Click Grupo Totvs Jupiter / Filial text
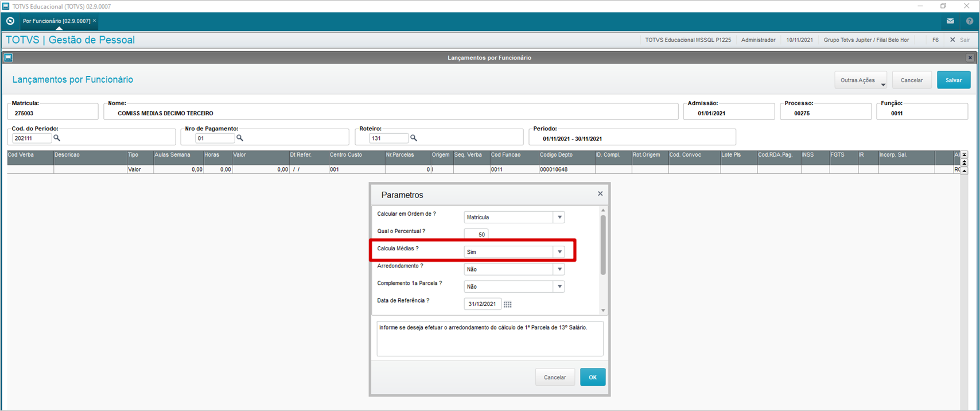This screenshot has height=411, width=980. click(866, 40)
